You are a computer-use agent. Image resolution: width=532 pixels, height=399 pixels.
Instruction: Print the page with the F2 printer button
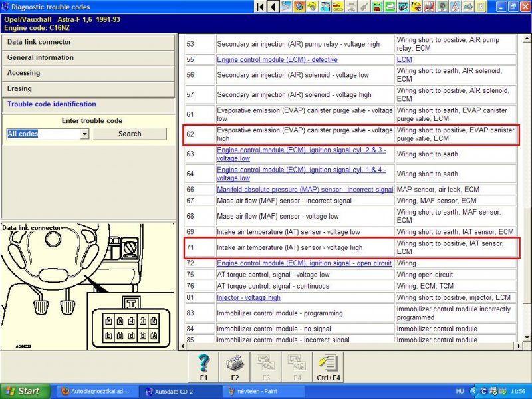pyautogui.click(x=235, y=368)
